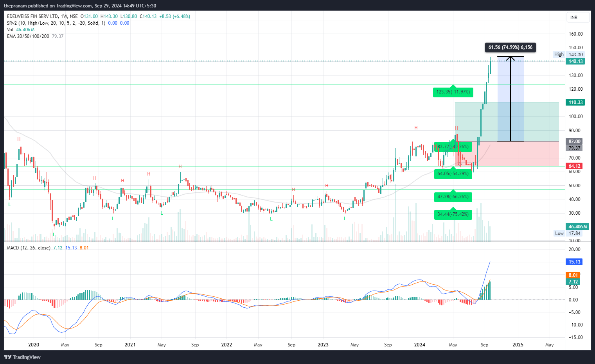Click the 7.12 histogram value tag

573,282
